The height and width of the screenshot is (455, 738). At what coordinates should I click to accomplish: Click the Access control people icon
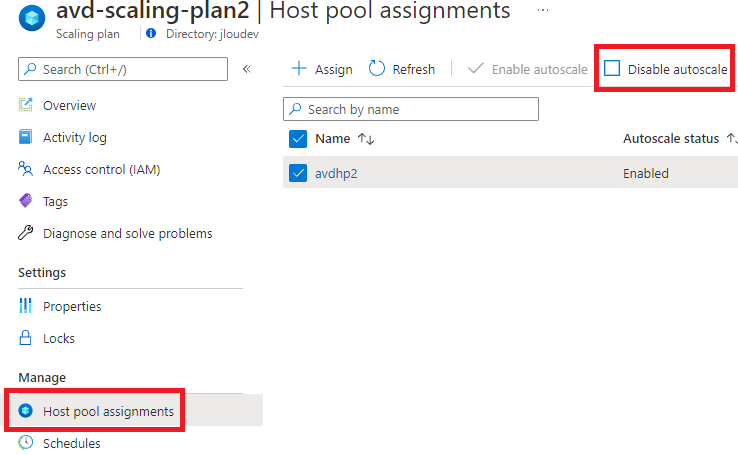point(25,169)
